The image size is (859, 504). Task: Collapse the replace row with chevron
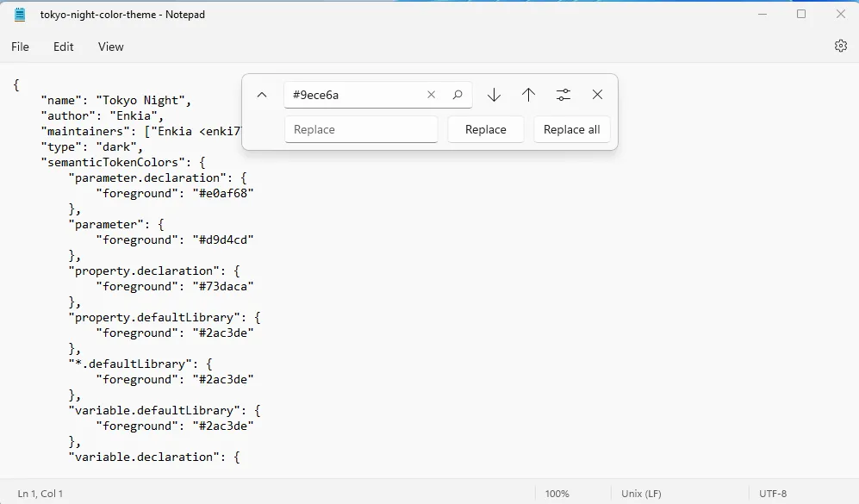coord(262,95)
